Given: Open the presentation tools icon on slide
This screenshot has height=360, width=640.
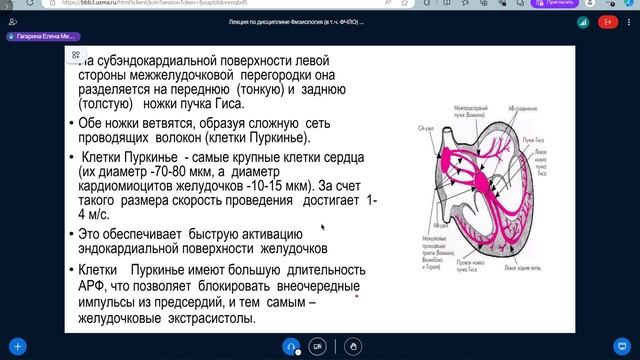Looking at the screenshot, I should (x=76, y=55).
